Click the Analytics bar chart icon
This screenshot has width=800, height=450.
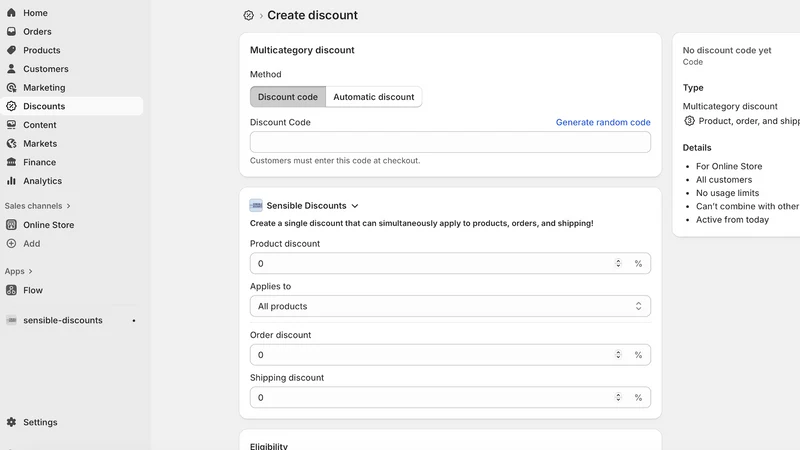[11, 181]
